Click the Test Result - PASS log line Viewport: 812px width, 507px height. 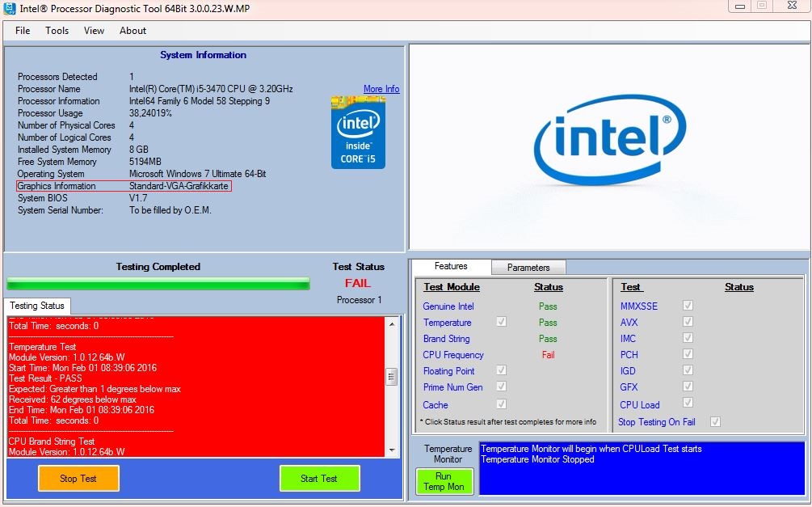coord(45,378)
